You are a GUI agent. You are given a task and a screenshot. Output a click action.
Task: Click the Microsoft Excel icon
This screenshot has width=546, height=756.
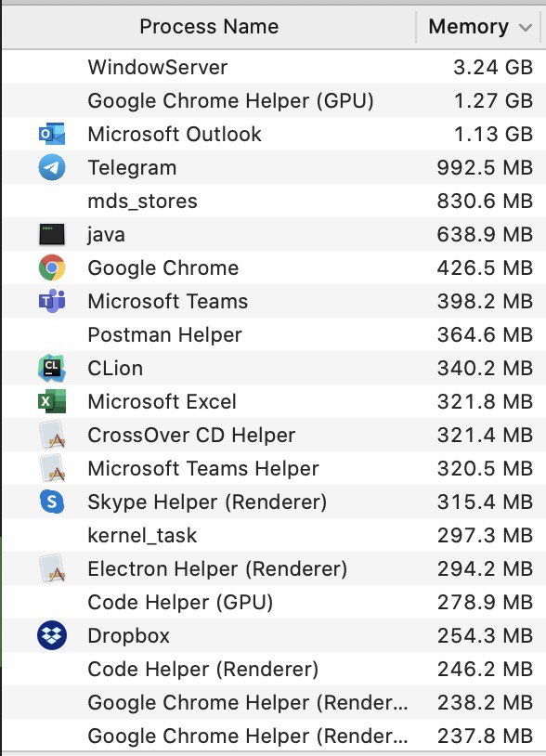pyautogui.click(x=52, y=401)
